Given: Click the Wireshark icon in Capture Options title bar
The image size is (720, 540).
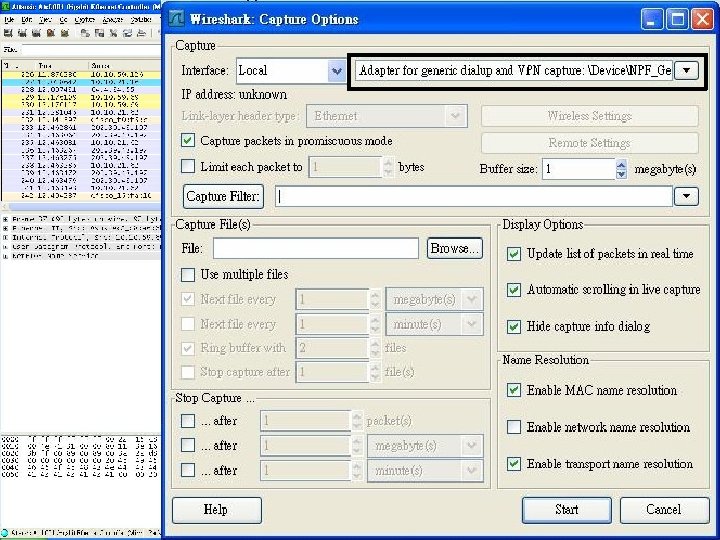Looking at the screenshot, I should (176, 19).
